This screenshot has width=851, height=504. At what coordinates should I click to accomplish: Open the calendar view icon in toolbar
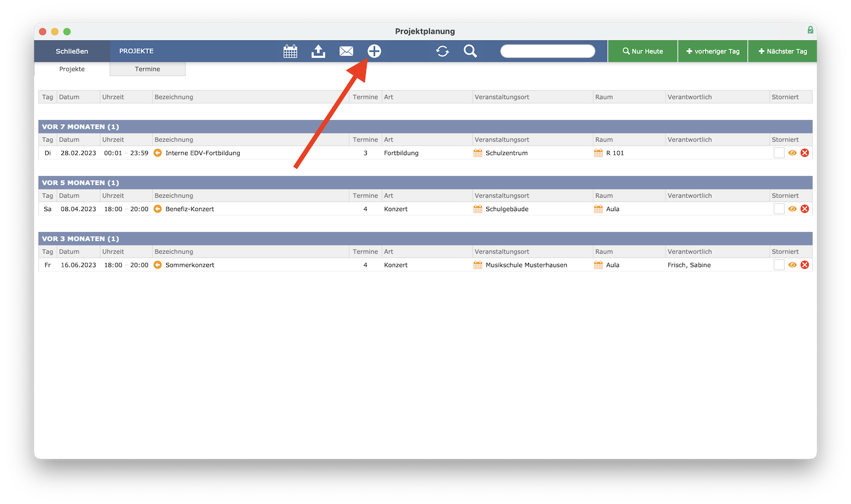pos(290,52)
